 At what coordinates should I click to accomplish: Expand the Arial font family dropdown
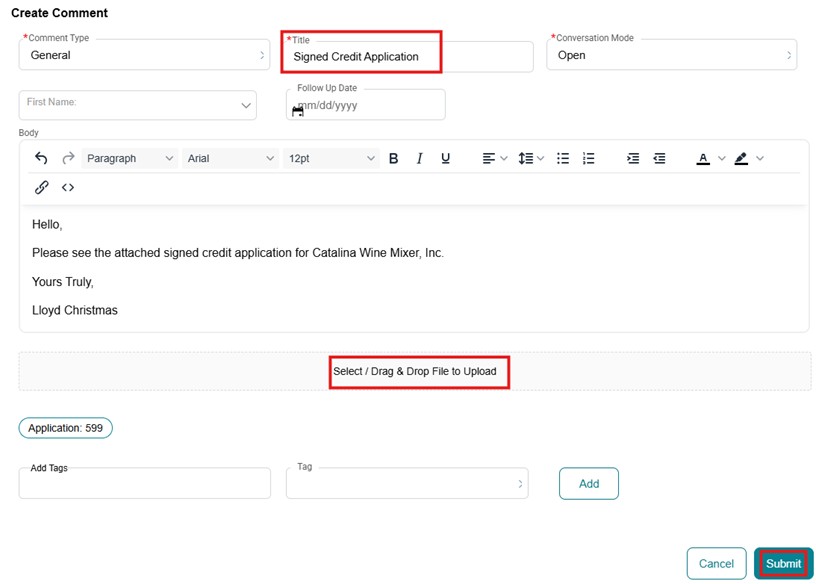[x=231, y=158]
